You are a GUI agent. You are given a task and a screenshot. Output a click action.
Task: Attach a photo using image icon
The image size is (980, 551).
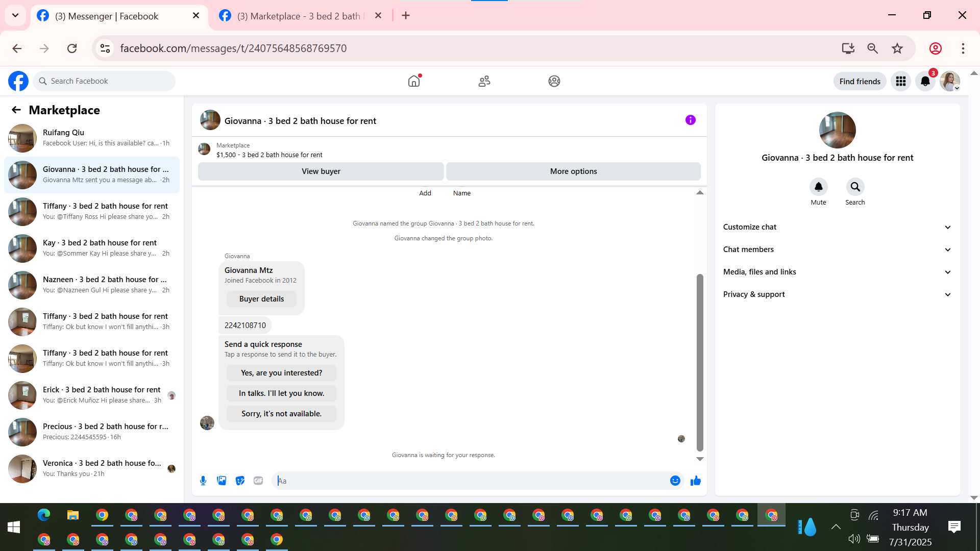coord(222,481)
